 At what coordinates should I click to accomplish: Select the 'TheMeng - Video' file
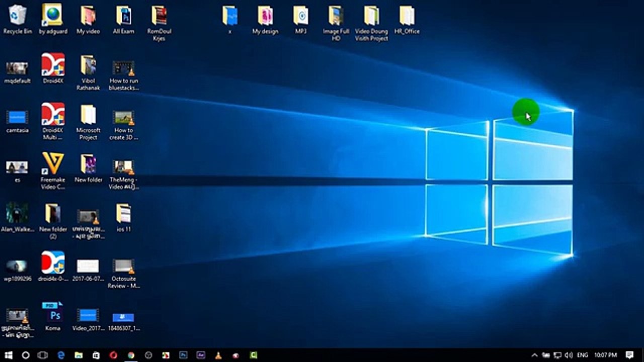click(123, 175)
